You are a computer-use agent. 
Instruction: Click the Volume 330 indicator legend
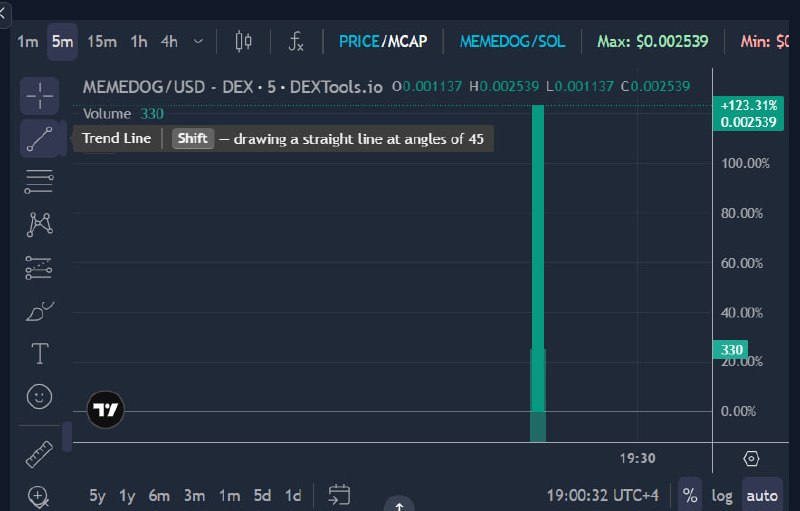(x=123, y=113)
